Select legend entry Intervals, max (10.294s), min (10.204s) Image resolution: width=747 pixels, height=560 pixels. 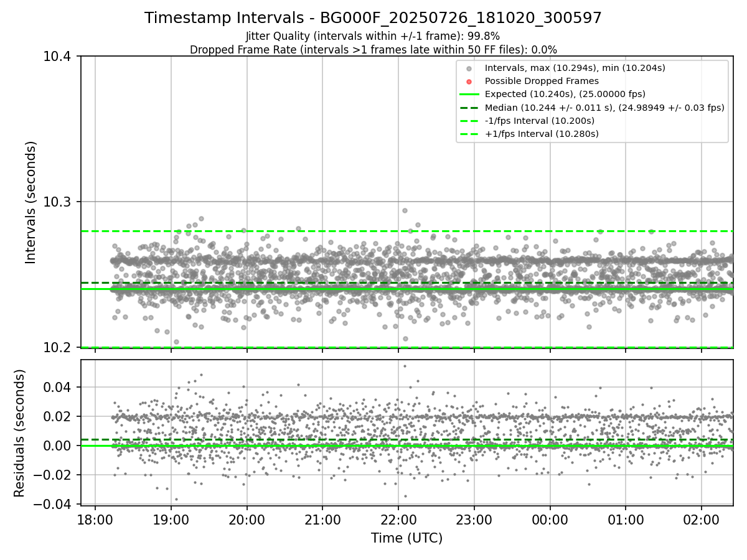[575, 68]
